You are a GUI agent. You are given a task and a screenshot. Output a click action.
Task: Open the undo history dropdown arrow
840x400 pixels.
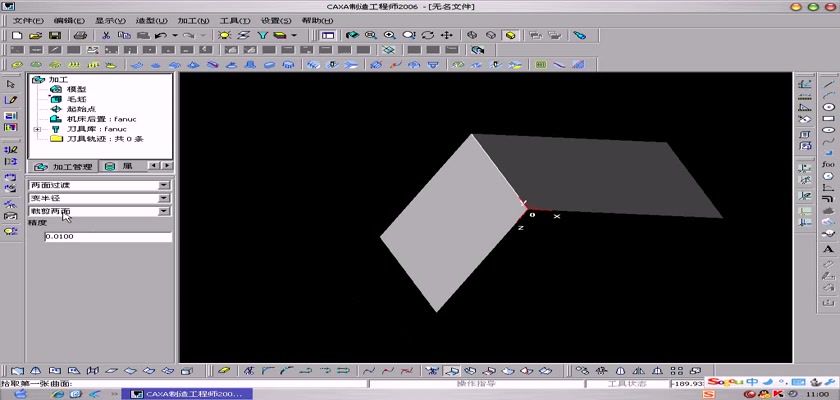pyautogui.click(x=175, y=35)
